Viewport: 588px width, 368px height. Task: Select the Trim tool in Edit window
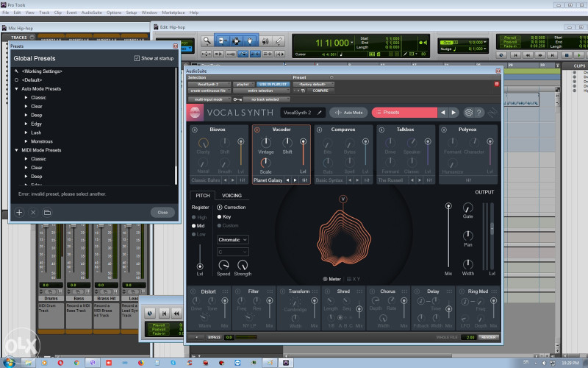click(x=222, y=40)
